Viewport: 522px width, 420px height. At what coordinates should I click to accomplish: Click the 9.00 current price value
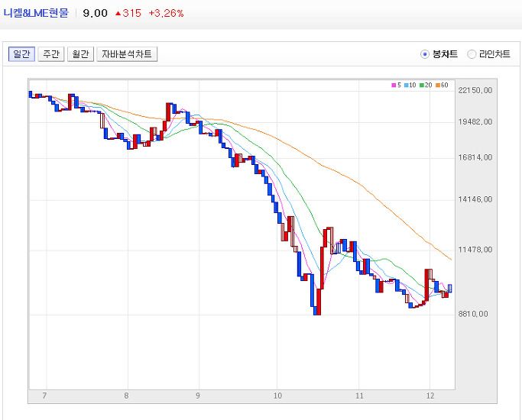[x=95, y=13]
